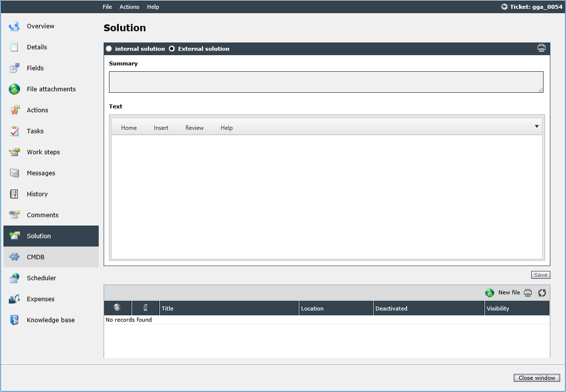Select the internal solution radio button
Viewport: 566px width, 392px height.
click(109, 49)
